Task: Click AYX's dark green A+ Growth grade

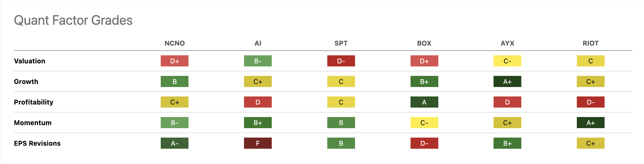Action: (507, 82)
